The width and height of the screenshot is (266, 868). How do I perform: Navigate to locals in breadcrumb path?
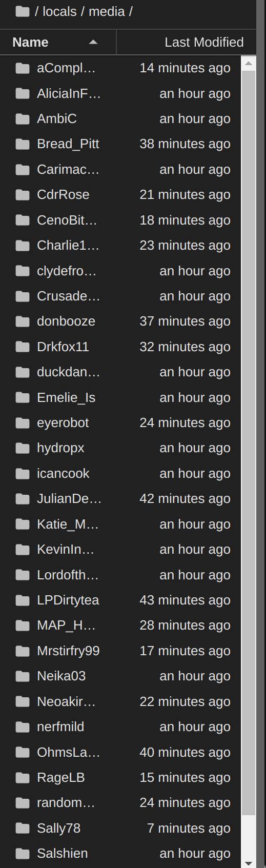(59, 11)
